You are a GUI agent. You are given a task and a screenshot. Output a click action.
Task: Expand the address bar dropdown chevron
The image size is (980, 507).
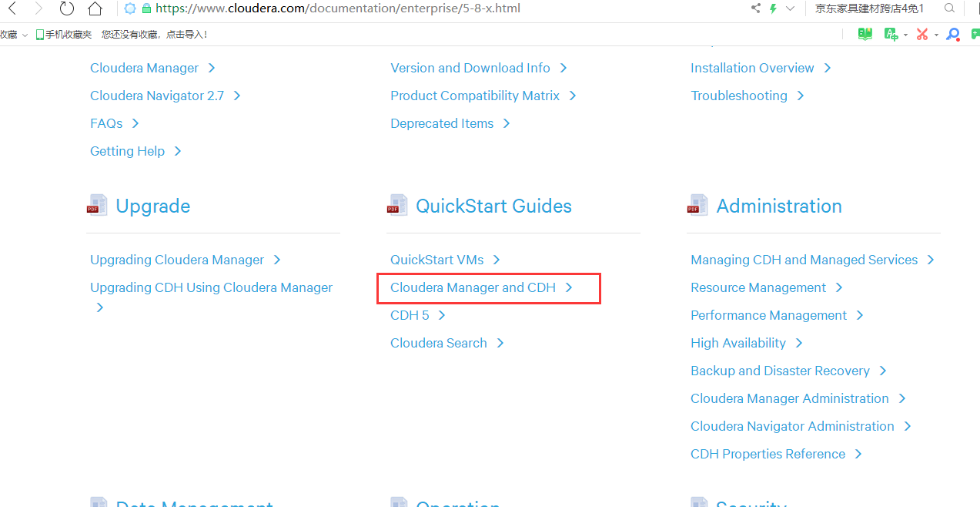coord(790,8)
